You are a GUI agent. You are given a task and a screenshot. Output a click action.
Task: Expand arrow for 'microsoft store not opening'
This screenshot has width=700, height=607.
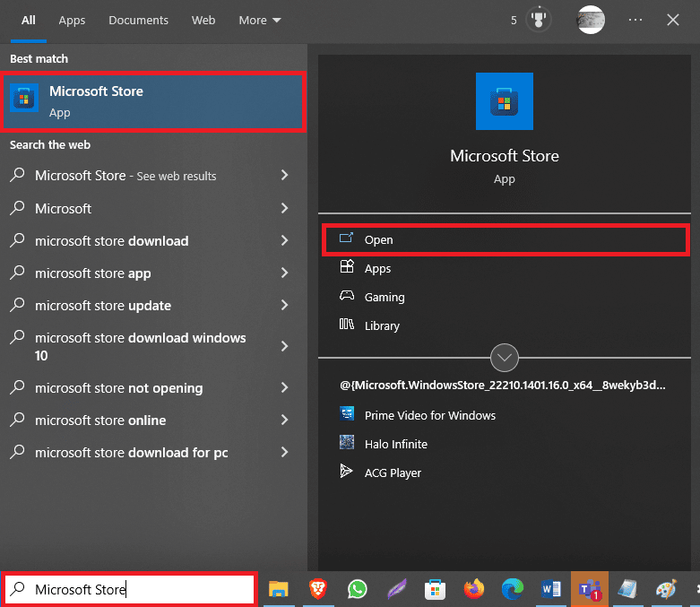(x=284, y=387)
